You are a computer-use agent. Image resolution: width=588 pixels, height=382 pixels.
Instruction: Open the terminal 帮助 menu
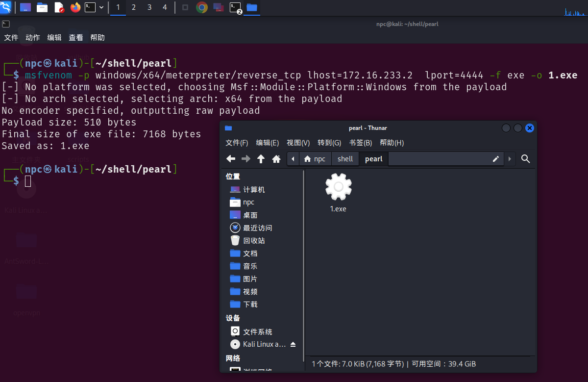(x=98, y=38)
